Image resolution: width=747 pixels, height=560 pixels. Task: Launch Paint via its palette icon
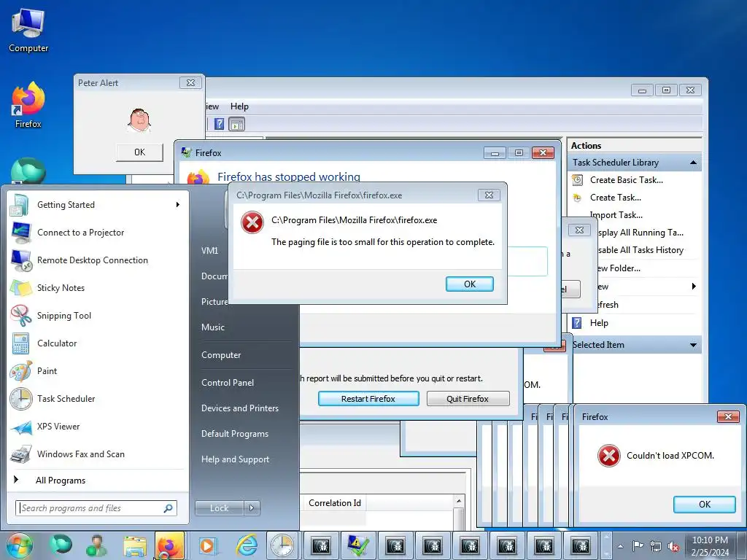click(x=20, y=371)
